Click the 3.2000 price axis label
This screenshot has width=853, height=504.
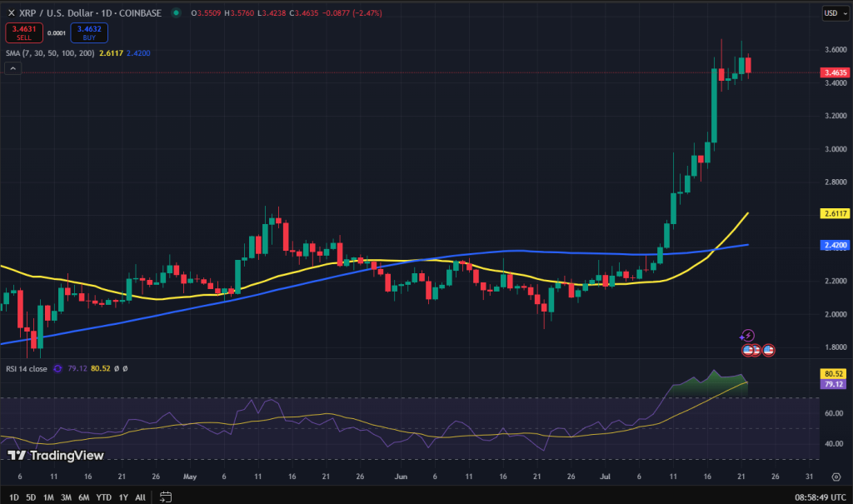[836, 116]
